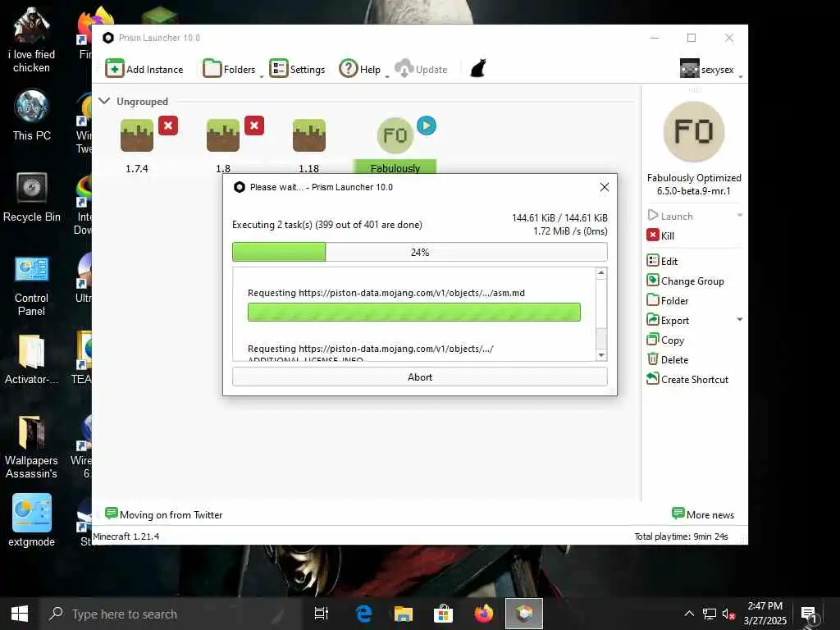The height and width of the screenshot is (630, 840).
Task: Open the instance Folder
Action: point(668,300)
